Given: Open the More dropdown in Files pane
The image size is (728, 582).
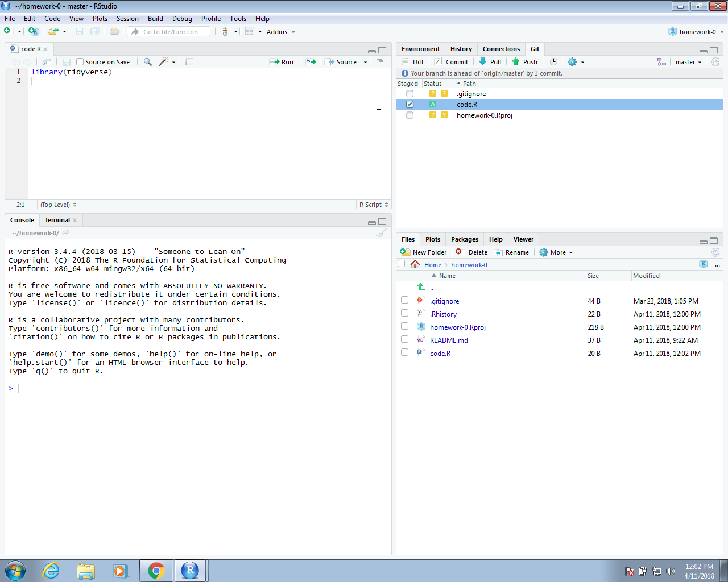Looking at the screenshot, I should tap(556, 252).
